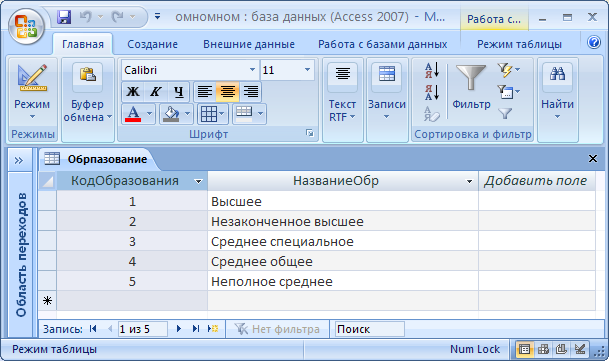The height and width of the screenshot is (361, 609).
Task: Toggle underline Ч formatting
Action: click(x=179, y=92)
